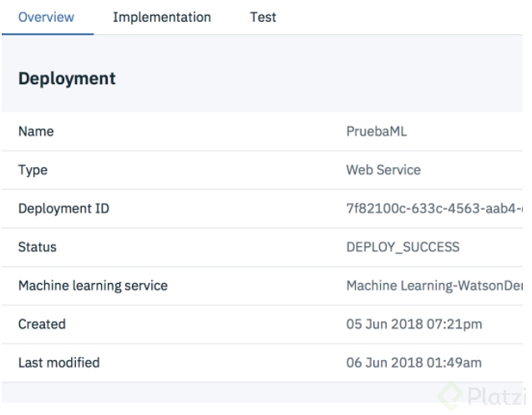Click the Machine learning service label
This screenshot has height=415, width=532.
93,286
